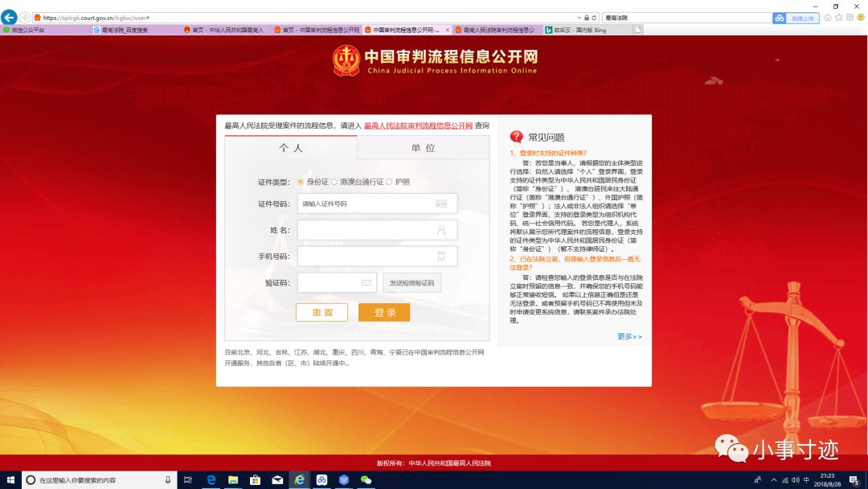Click the 常见问题 heading text
This screenshot has height=489, width=868.
pos(546,138)
